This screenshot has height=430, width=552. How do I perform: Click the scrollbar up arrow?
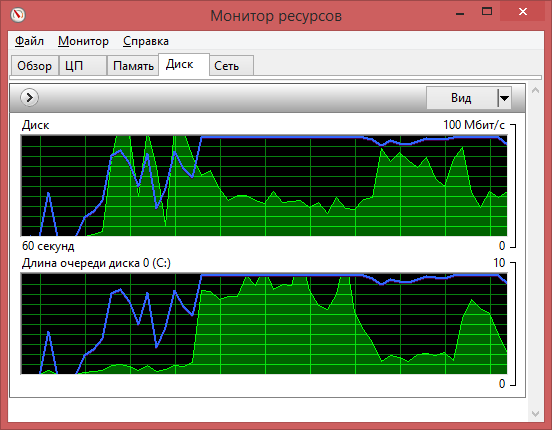click(x=535, y=91)
